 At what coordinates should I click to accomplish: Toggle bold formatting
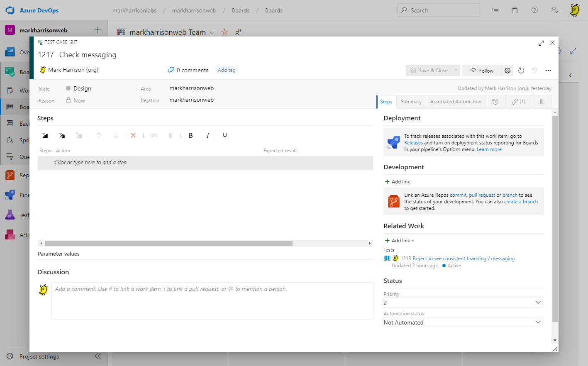pos(191,135)
